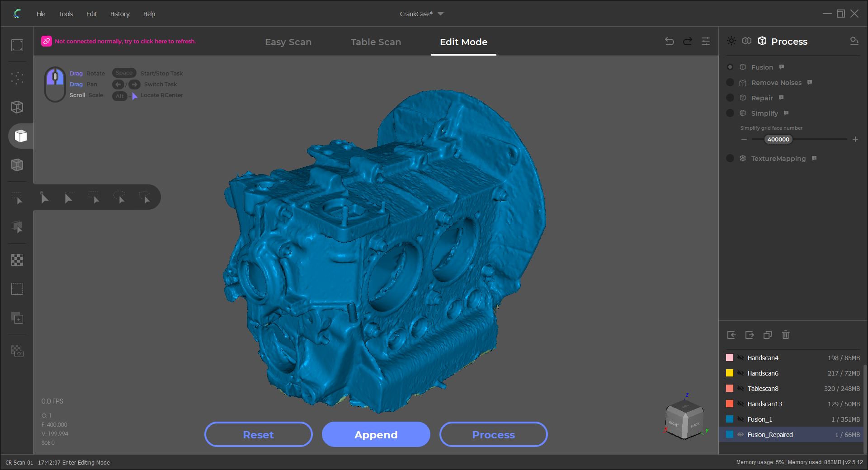868x470 pixels.
Task: Click the import arrow icon above scan list
Action: pos(731,335)
